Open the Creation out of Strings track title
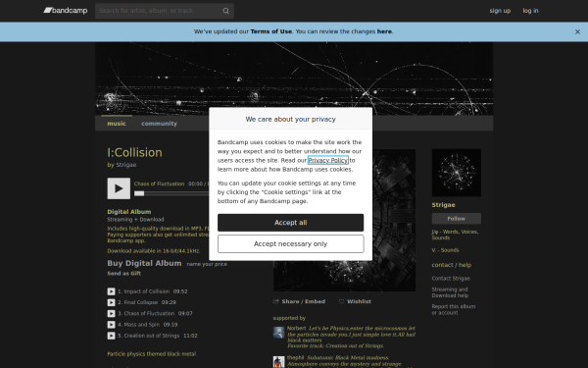Viewport: 588px width, 368px height. (x=152, y=336)
